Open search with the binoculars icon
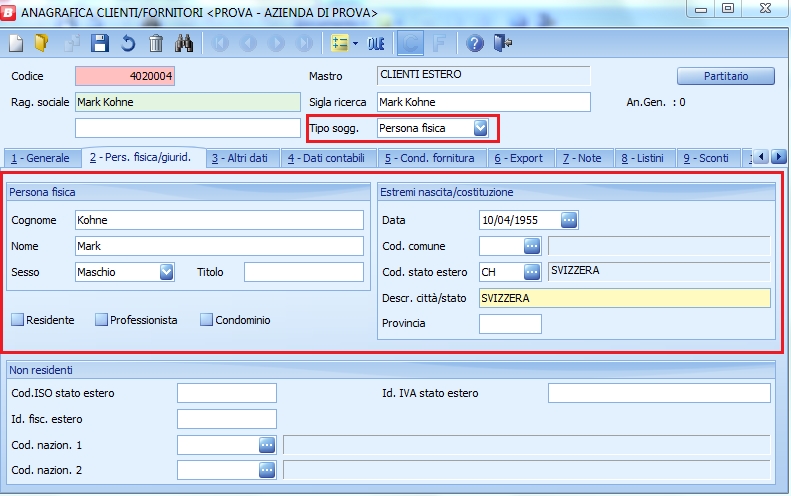This screenshot has height=496, width=791. pyautogui.click(x=183, y=43)
